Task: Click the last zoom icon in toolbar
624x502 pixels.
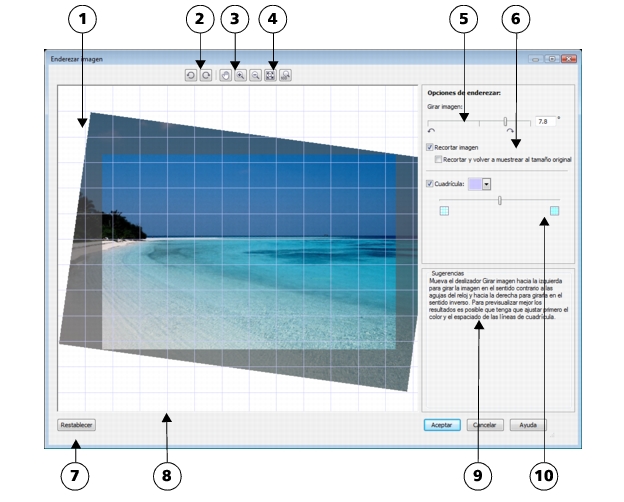Action: (x=286, y=75)
